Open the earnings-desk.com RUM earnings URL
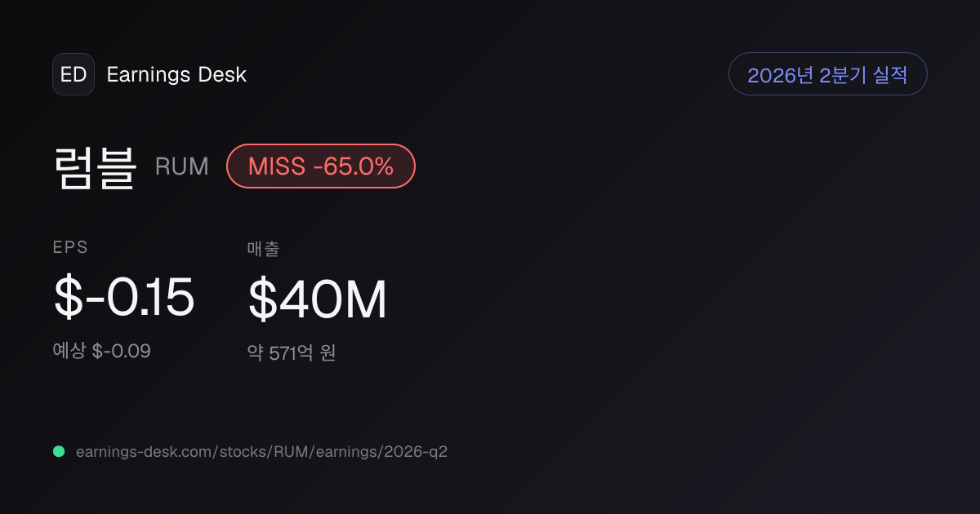Image resolution: width=980 pixels, height=514 pixels. tap(261, 451)
